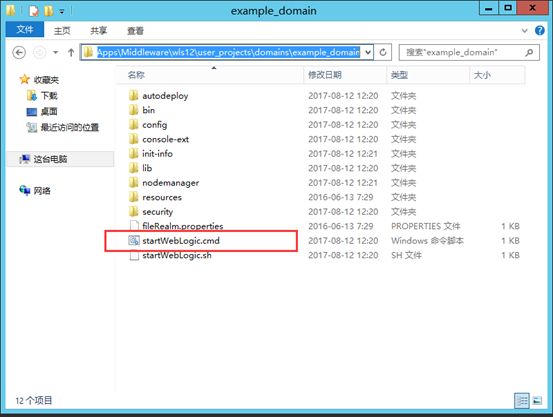Click the fileRealm.properties file icon
The image size is (553, 417).
134,226
